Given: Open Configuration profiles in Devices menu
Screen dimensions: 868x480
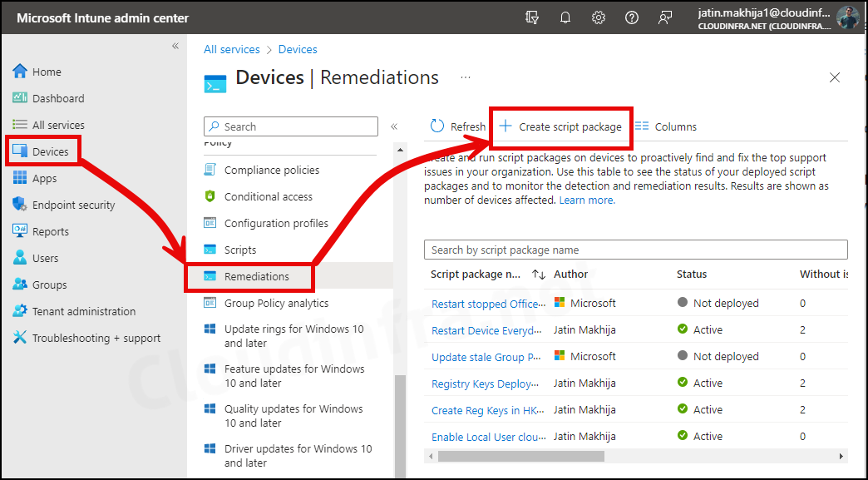Looking at the screenshot, I should pyautogui.click(x=276, y=223).
